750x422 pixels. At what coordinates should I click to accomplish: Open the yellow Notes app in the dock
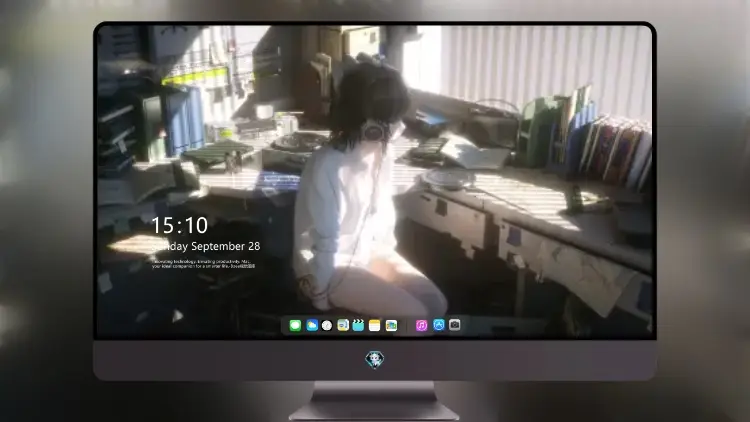coord(375,325)
